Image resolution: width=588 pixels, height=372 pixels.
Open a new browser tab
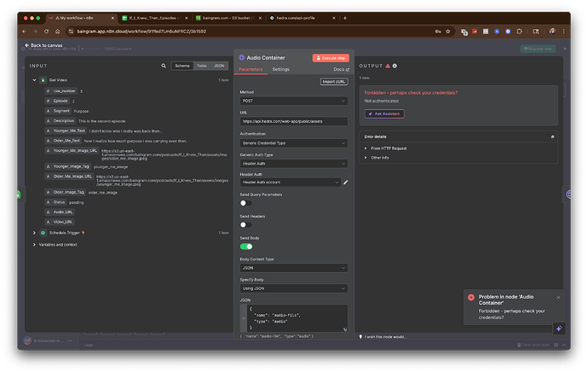[345, 18]
